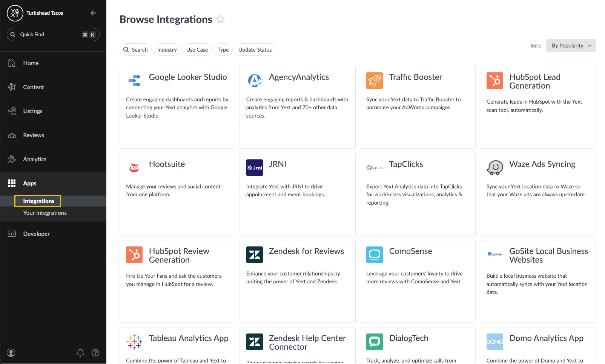This screenshot has width=605, height=364.
Task: Click the Zendesk Help Center Connector logo
Action: pos(255,342)
